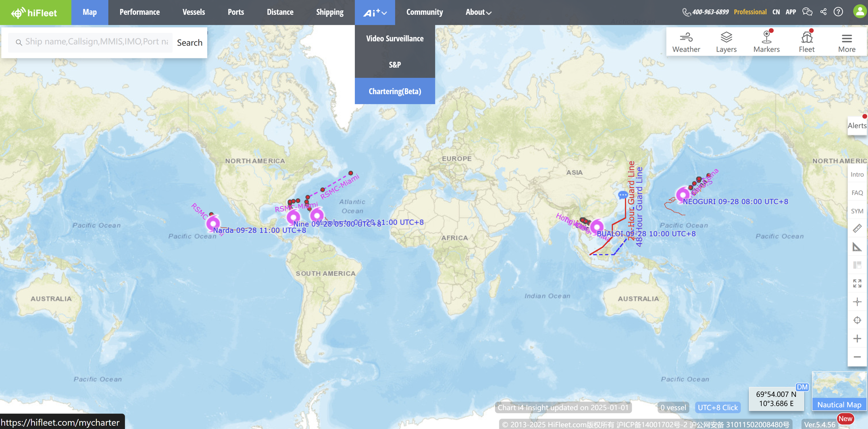Screen dimensions: 868x429
Task: Open the Vessels tab
Action: coord(193,12)
